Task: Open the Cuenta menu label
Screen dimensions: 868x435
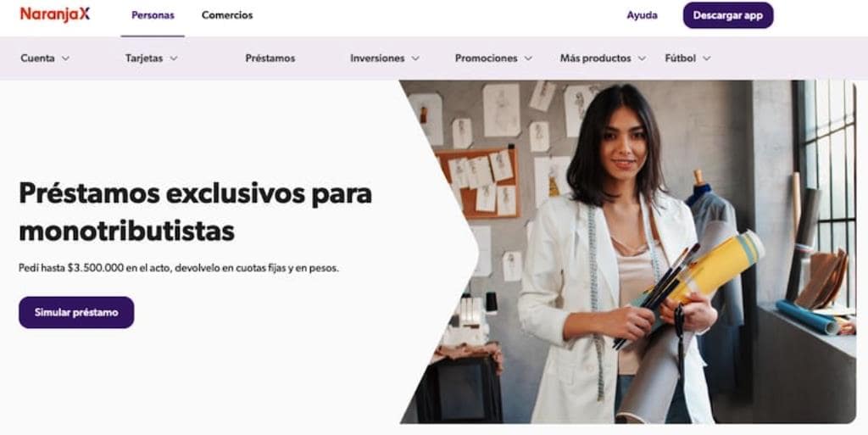Action: (37, 59)
